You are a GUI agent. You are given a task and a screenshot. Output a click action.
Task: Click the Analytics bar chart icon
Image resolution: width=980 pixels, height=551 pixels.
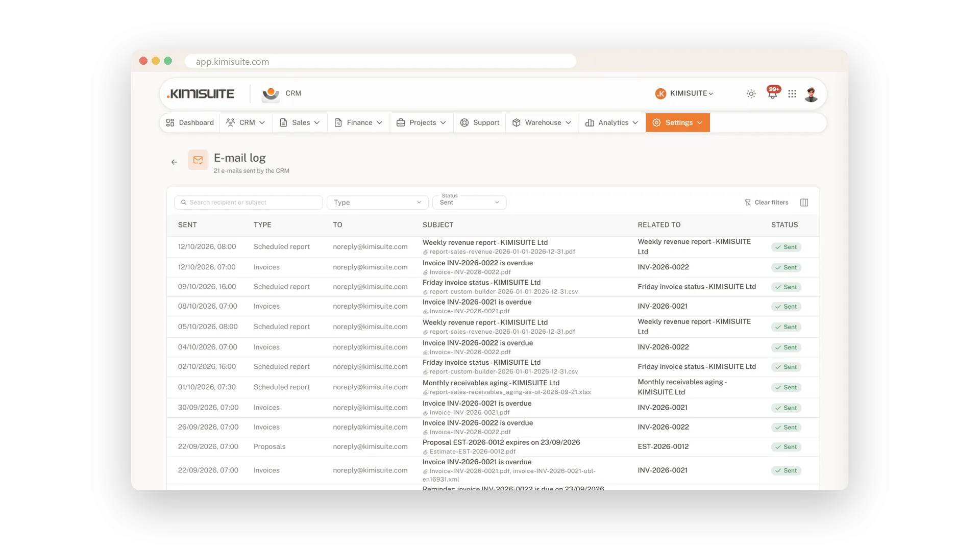point(590,122)
